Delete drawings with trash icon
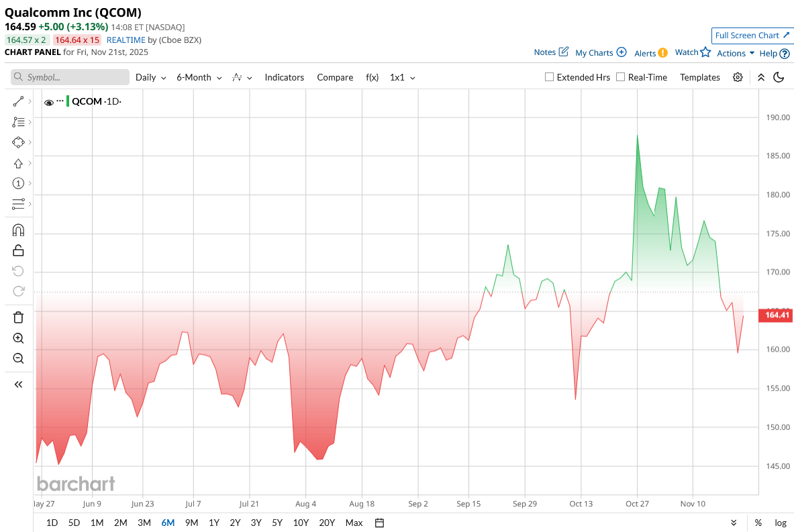The height and width of the screenshot is (532, 794). pos(18,317)
